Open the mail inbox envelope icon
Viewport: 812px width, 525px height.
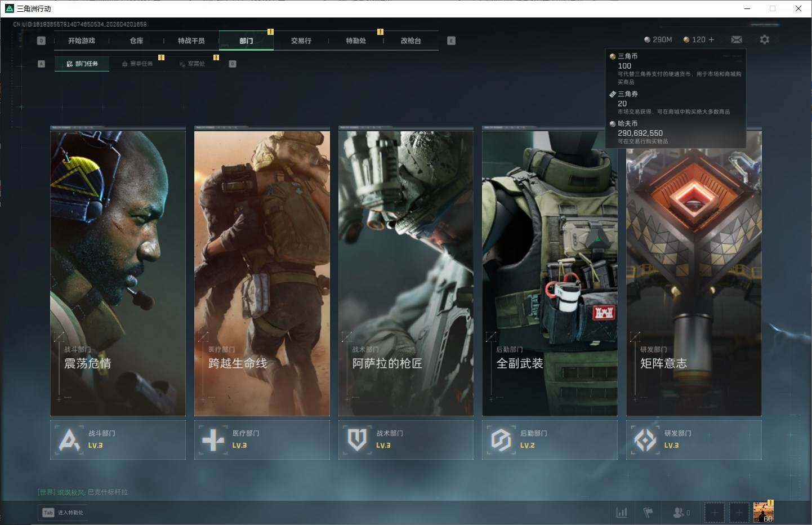tap(736, 39)
